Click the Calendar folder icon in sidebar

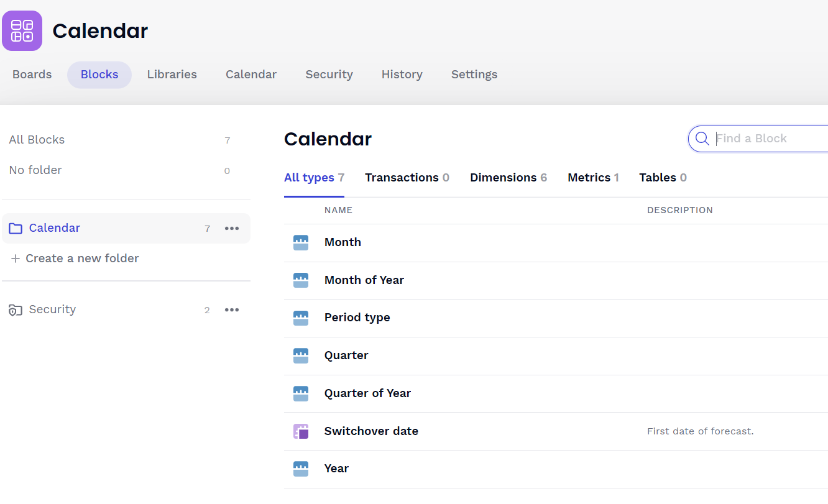point(16,229)
